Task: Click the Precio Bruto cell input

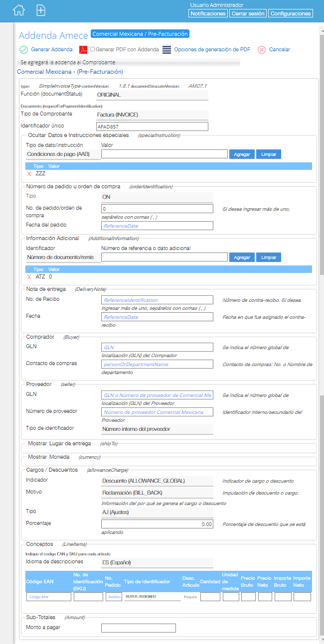Action: pyautogui.click(x=248, y=597)
